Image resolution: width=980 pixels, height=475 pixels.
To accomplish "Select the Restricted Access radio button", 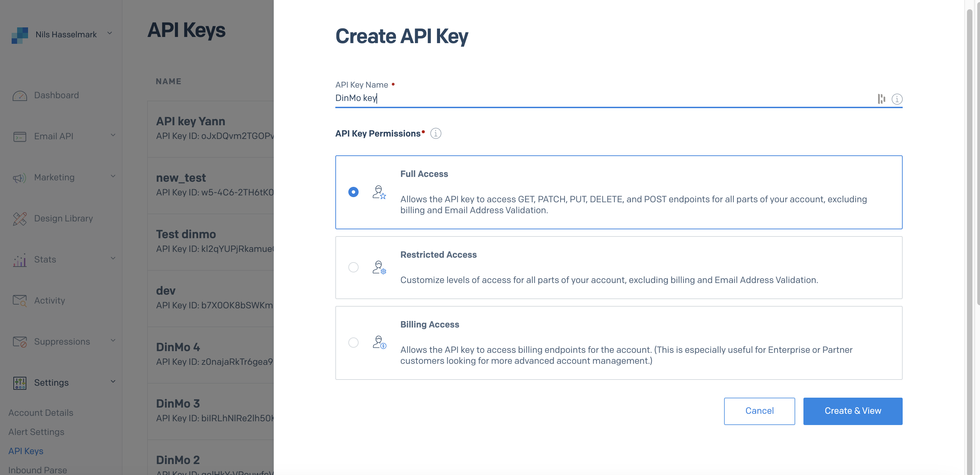I will coord(353,267).
